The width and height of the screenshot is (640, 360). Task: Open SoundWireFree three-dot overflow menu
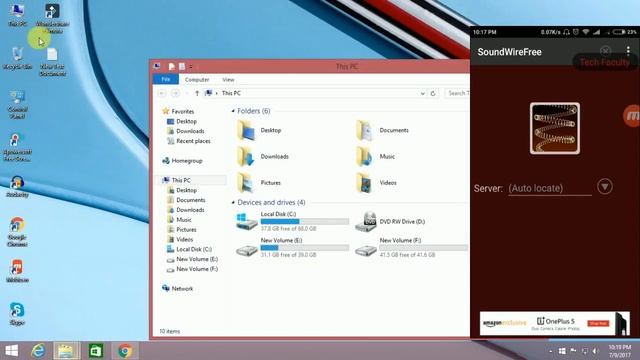tap(628, 51)
